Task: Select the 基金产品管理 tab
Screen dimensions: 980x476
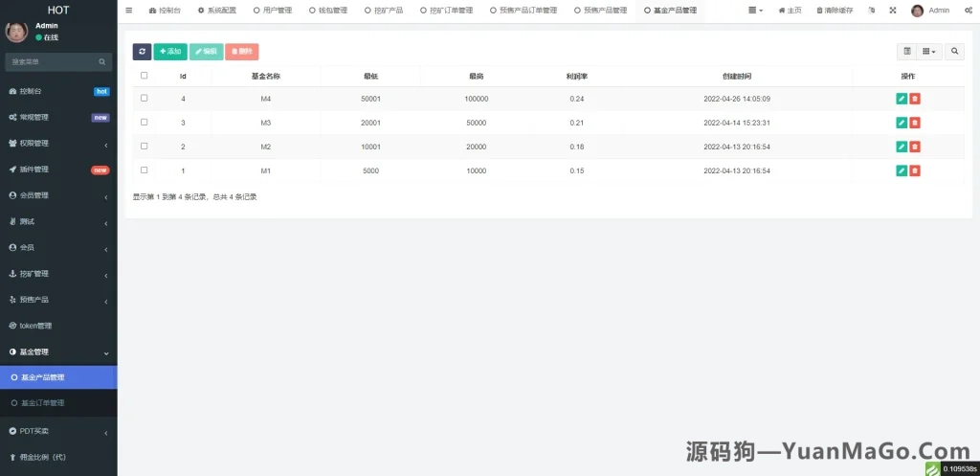Action: [x=671, y=11]
